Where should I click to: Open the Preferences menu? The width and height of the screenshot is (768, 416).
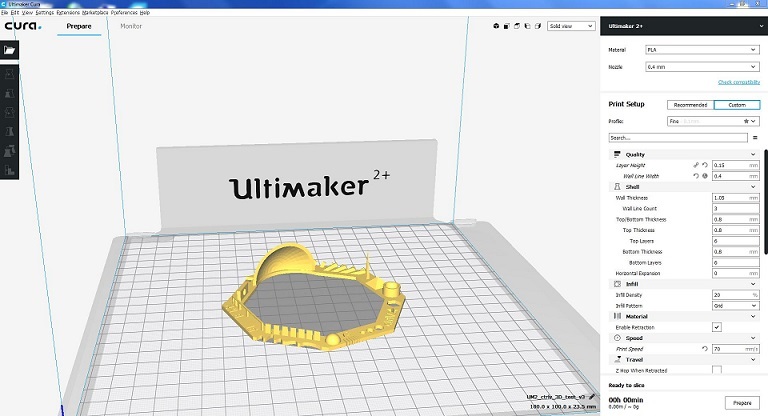(x=124, y=12)
